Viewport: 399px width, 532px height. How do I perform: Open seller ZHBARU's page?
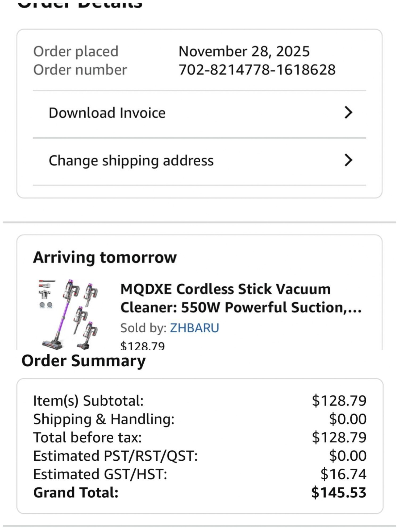point(194,328)
